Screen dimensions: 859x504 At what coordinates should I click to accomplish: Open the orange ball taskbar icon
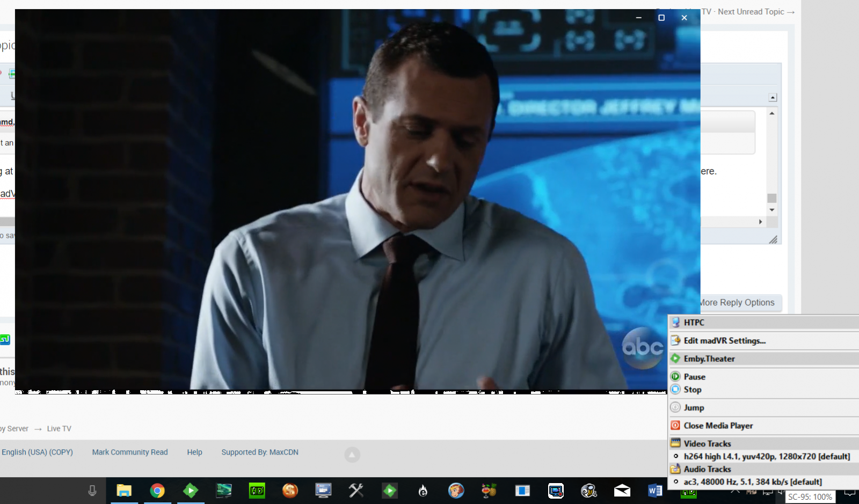tap(290, 491)
